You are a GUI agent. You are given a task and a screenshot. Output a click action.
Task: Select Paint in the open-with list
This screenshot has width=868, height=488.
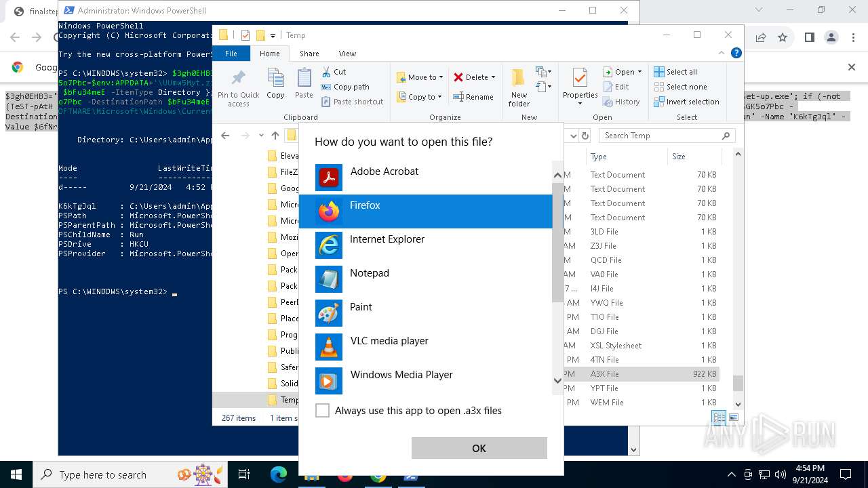click(425, 313)
